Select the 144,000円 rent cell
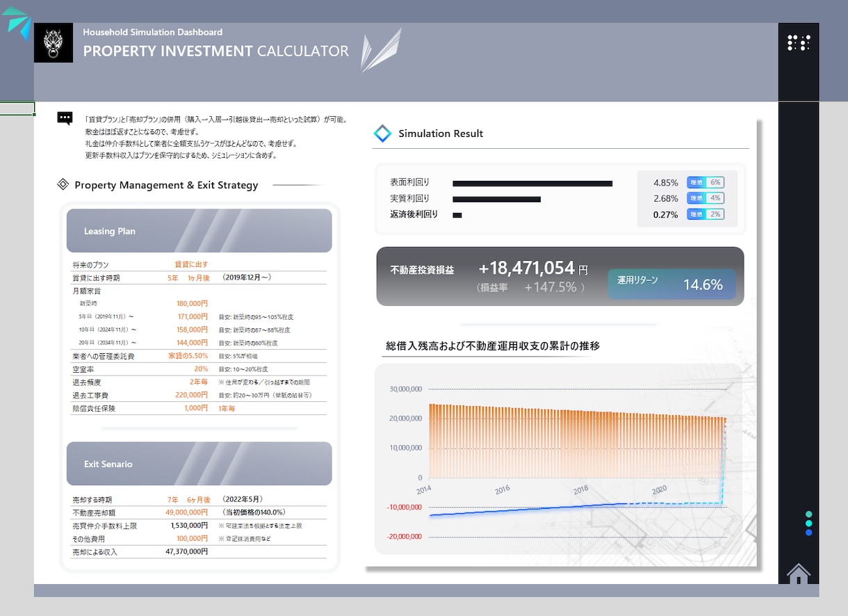 point(193,343)
